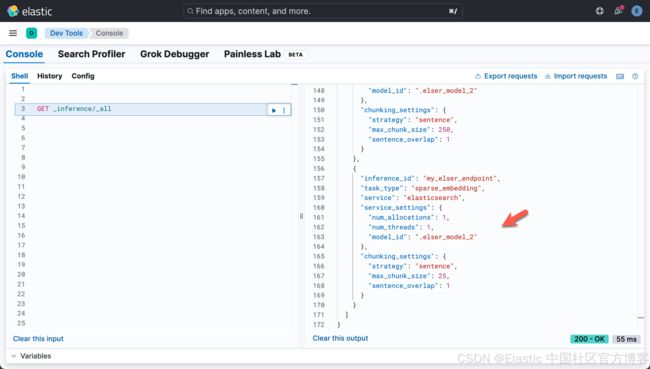Switch to the History tab
The image size is (650, 369).
click(49, 76)
